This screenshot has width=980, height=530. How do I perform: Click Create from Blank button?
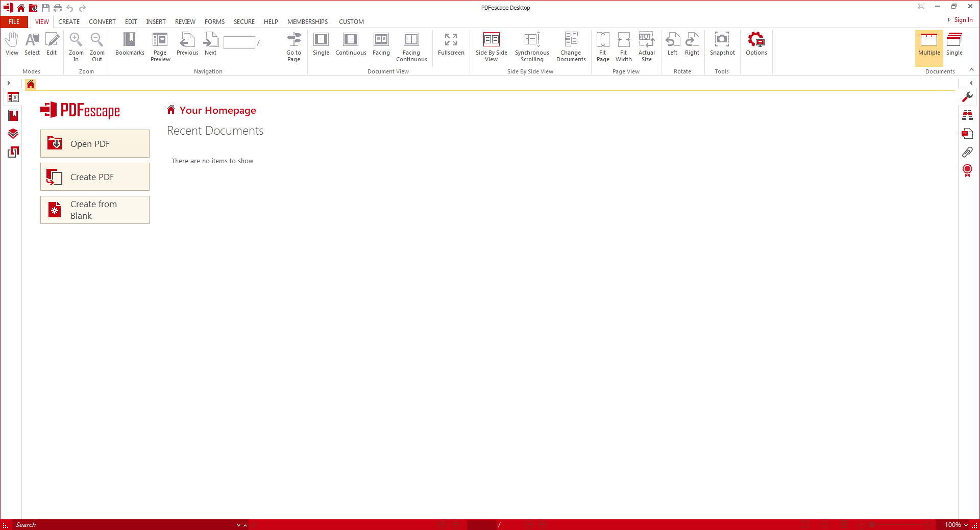click(95, 210)
